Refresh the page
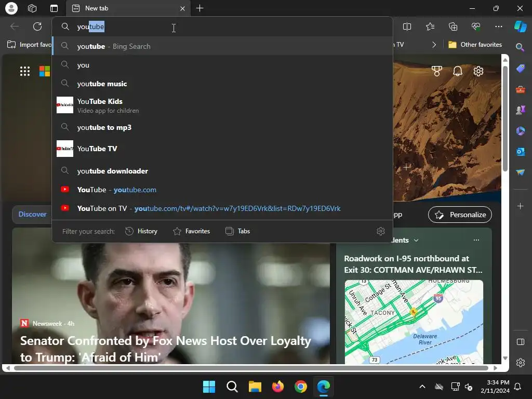532x399 pixels. pyautogui.click(x=37, y=26)
